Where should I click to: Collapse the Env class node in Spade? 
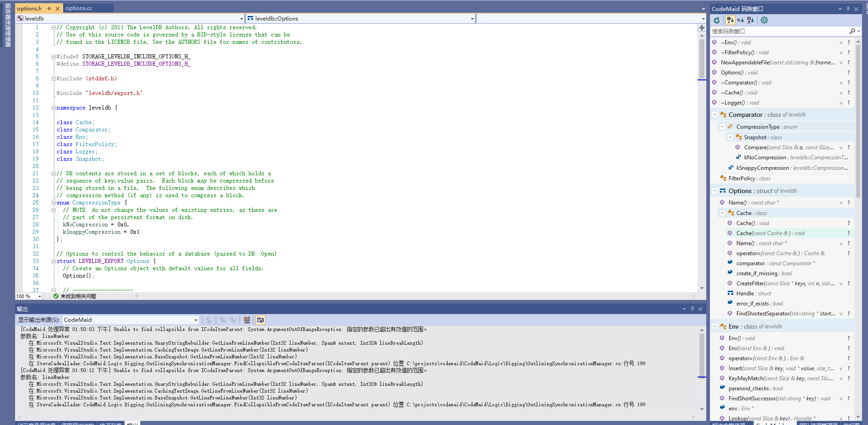click(x=715, y=326)
